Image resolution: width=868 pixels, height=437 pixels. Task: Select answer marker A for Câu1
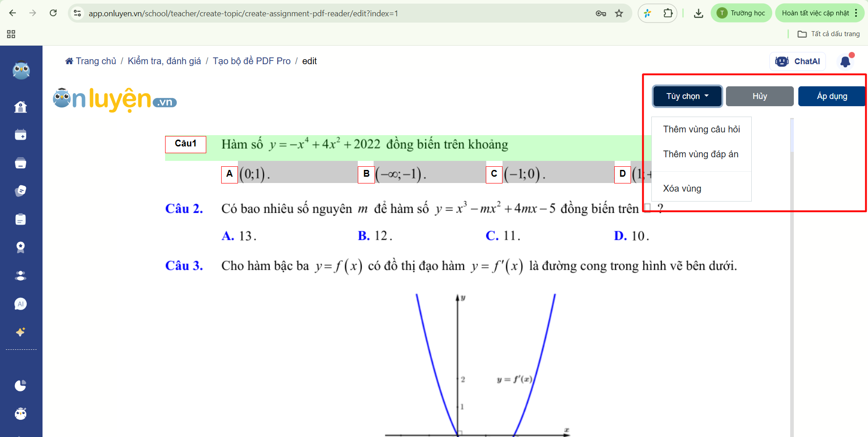229,174
